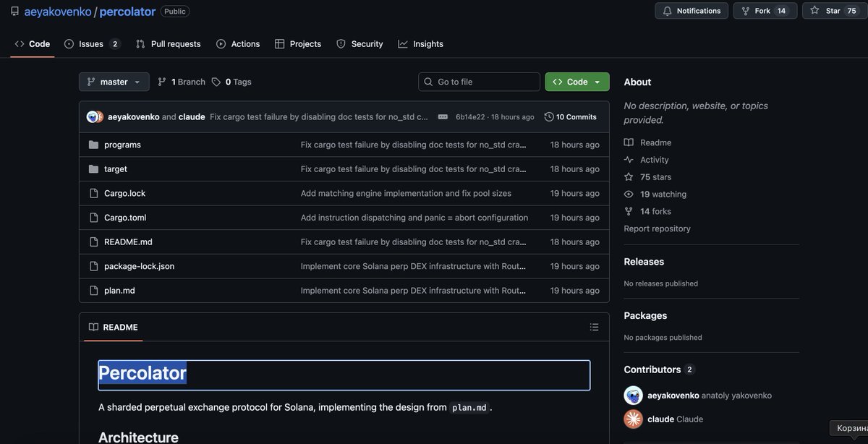Open the Projects tab
Image resolution: width=868 pixels, height=444 pixels.
pos(298,44)
